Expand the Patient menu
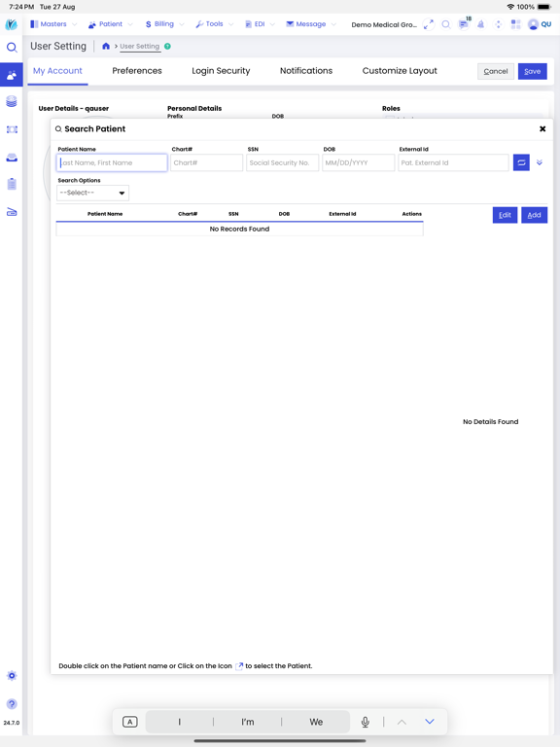Image resolution: width=560 pixels, height=747 pixels. tap(111, 23)
